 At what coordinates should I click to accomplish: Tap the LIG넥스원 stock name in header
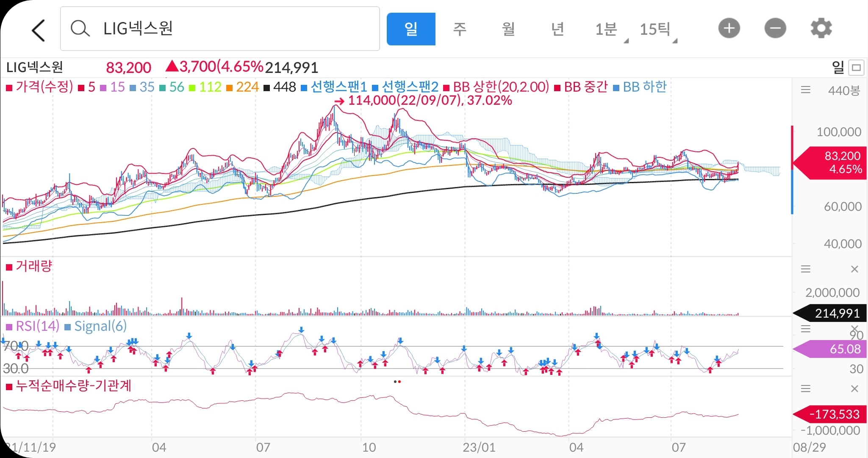tap(35, 67)
